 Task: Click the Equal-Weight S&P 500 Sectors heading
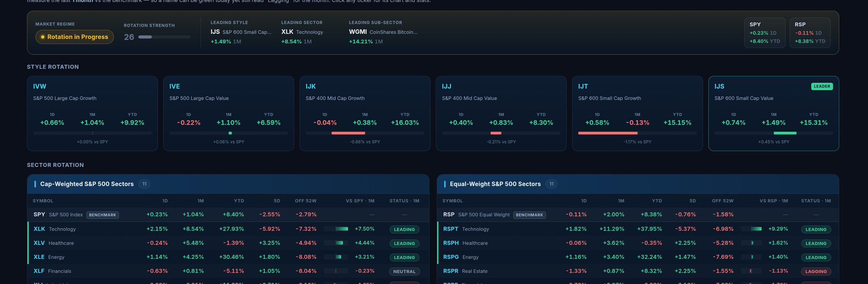(x=495, y=184)
